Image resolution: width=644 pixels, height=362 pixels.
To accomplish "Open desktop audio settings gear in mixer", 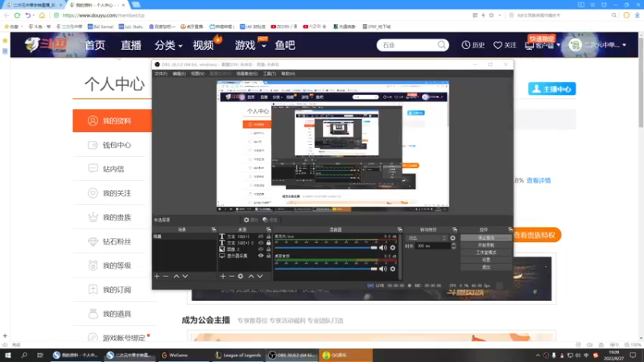I will [393, 269].
